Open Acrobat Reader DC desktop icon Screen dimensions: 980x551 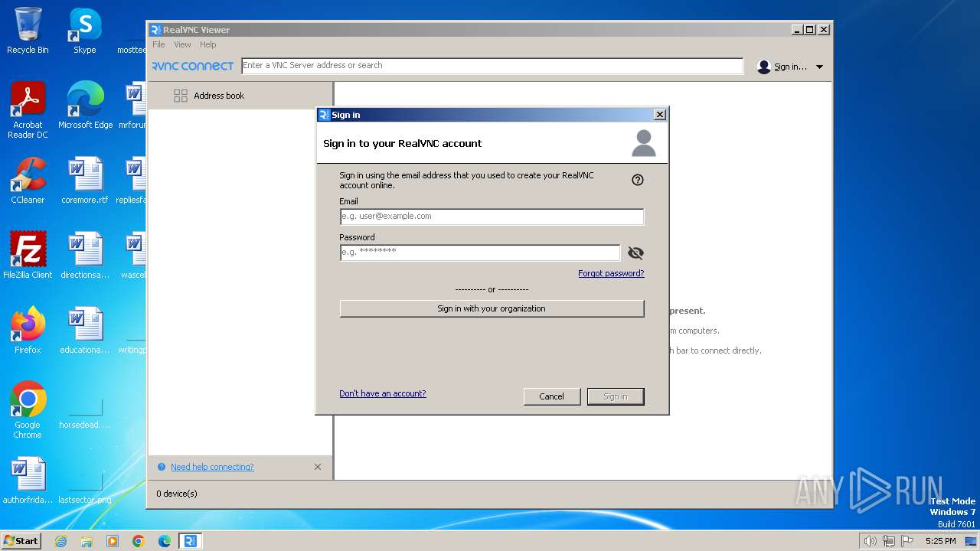[28, 111]
